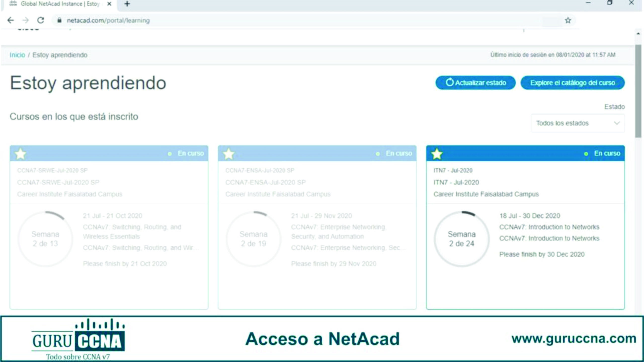Click 'CCNAv7: Enterprise Networking, Security, and Automation'
The width and height of the screenshot is (644, 362).
click(339, 232)
